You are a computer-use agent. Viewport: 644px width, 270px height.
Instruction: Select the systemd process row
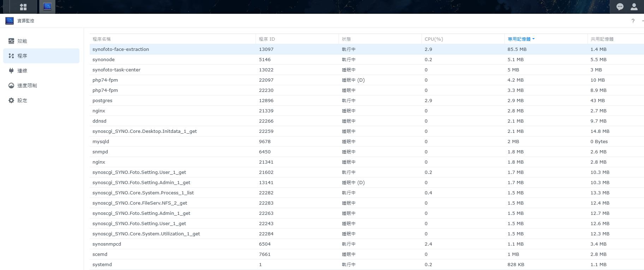[367, 264]
